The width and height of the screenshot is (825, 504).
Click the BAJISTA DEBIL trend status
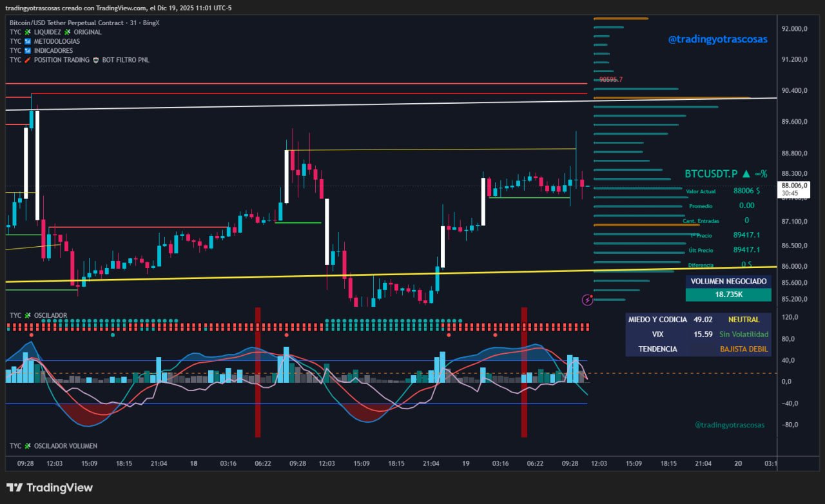click(x=744, y=349)
